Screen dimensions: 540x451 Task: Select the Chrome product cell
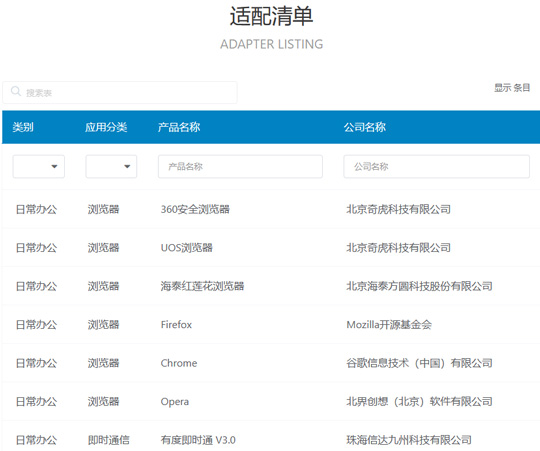point(179,363)
